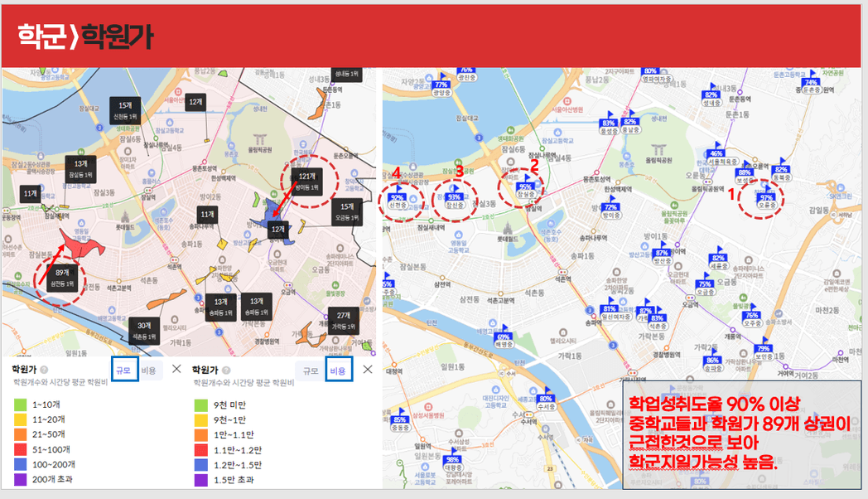868x499 pixels.
Task: Click the 89개 삼전동 1위 map label
Action: 62,278
